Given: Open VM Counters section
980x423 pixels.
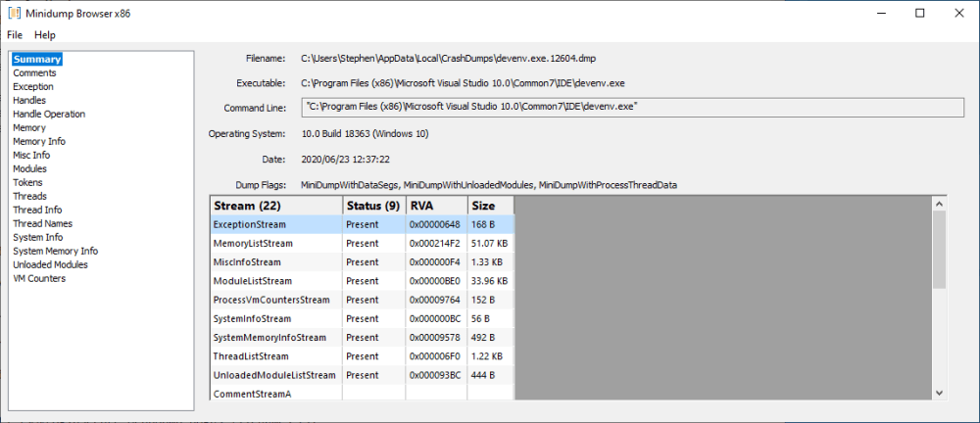Looking at the screenshot, I should coord(39,279).
